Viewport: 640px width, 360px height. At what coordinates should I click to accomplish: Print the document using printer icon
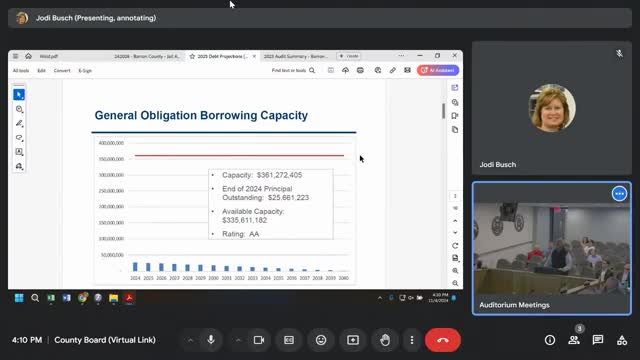click(360, 70)
